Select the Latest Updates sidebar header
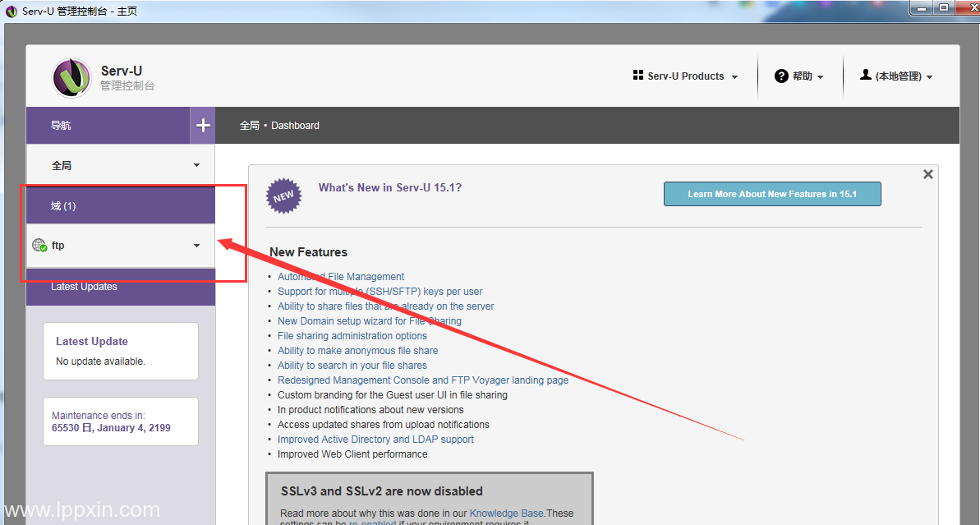The width and height of the screenshot is (980, 525). click(x=84, y=287)
